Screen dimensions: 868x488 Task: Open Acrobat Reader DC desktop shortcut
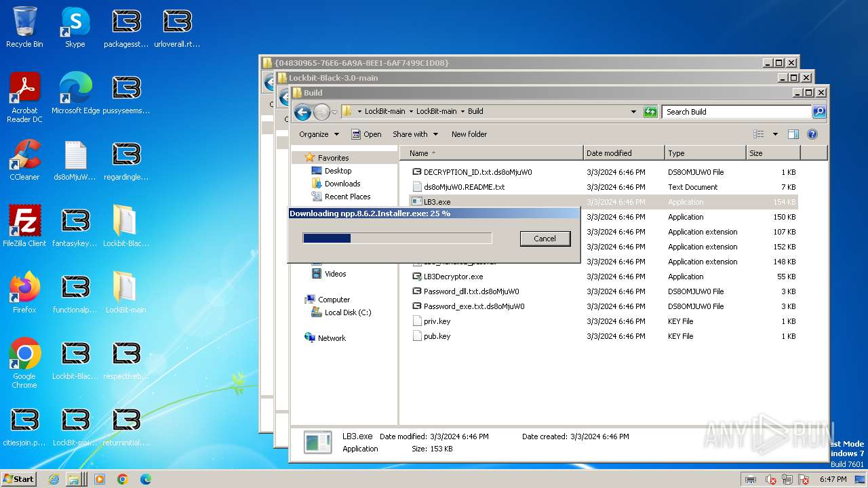click(24, 98)
